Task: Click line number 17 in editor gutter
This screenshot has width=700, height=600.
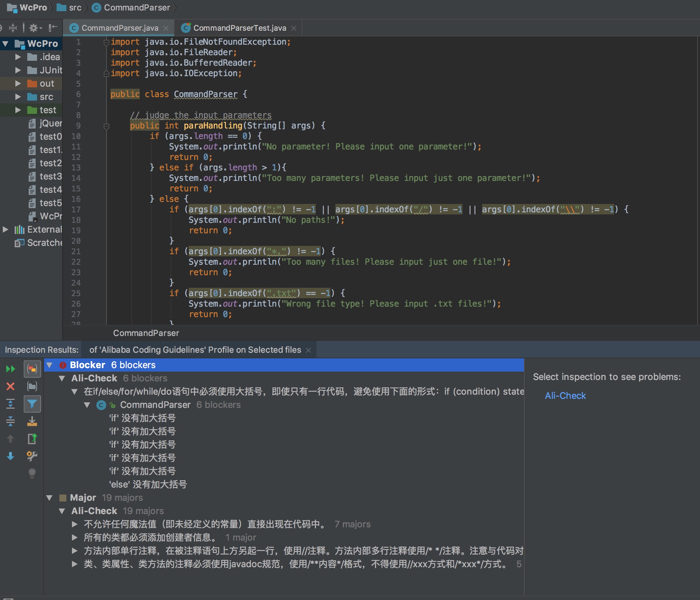Action: (x=76, y=210)
